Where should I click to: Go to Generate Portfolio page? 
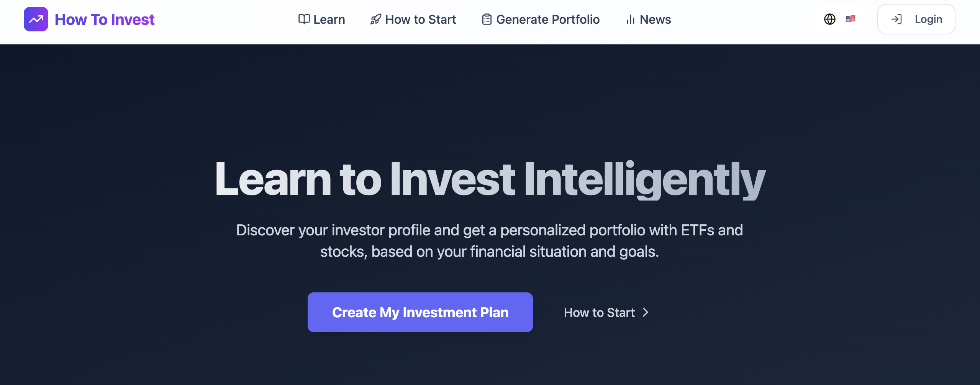(x=547, y=20)
